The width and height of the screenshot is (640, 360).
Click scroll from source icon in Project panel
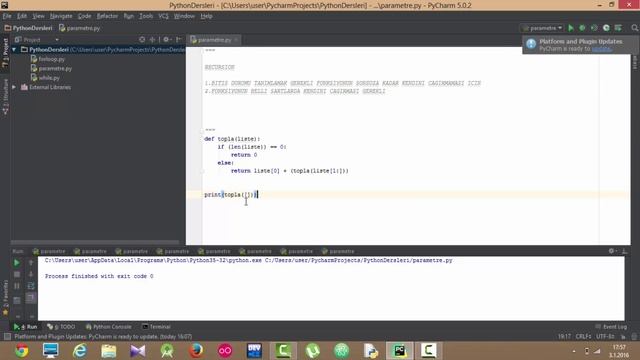[x=142, y=40]
